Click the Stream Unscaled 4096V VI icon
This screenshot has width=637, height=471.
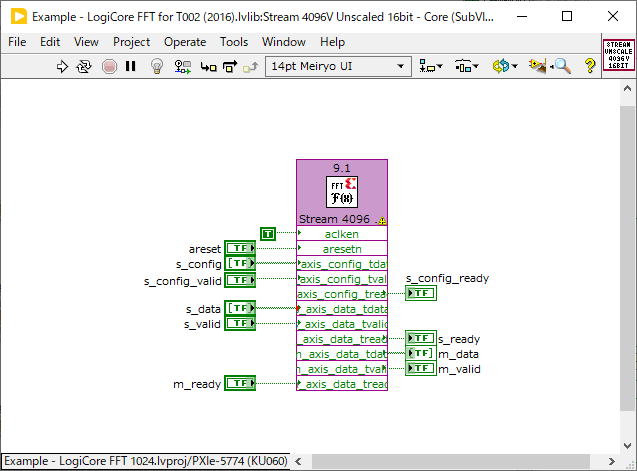coord(619,55)
